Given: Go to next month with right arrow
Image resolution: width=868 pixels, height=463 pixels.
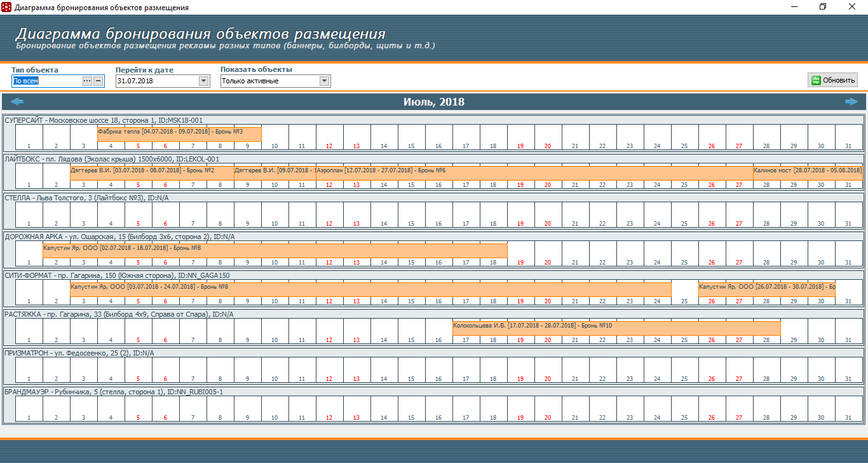Looking at the screenshot, I should [851, 102].
